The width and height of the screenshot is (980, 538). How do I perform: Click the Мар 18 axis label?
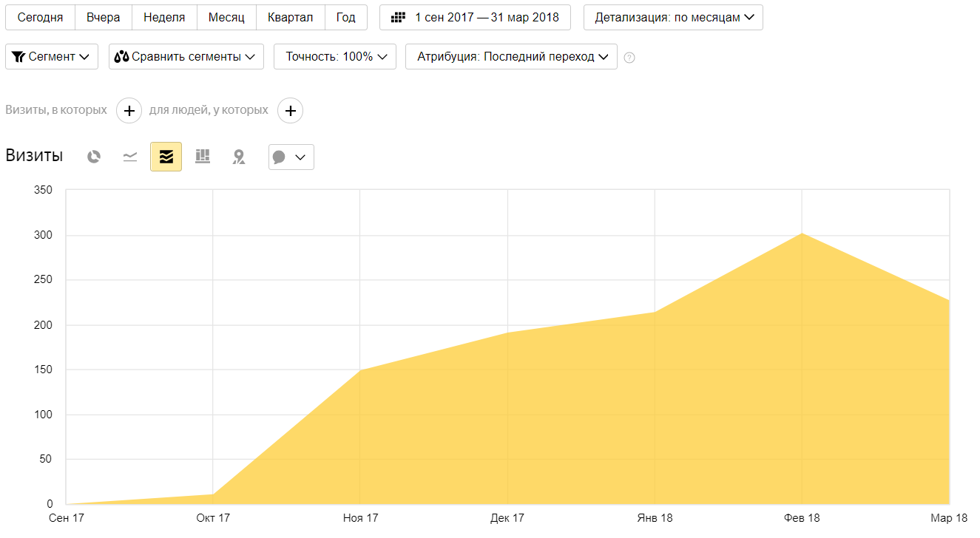pos(949,518)
